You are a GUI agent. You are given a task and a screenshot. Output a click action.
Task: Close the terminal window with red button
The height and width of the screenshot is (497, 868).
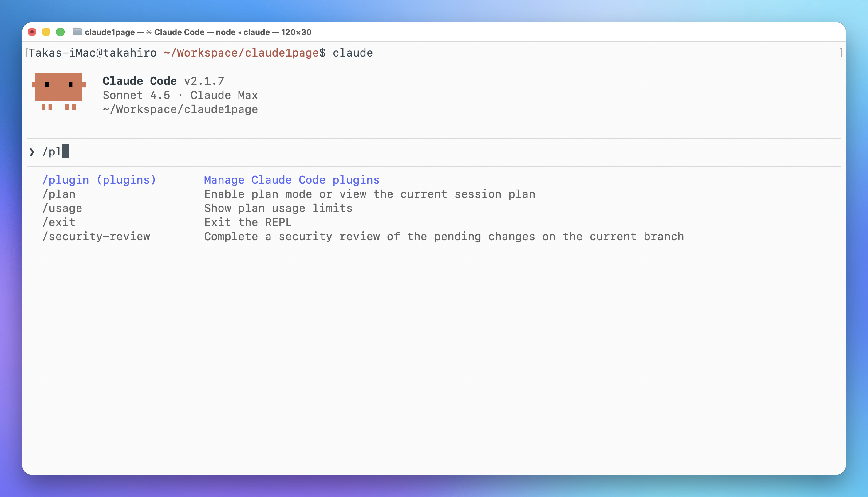tap(32, 32)
